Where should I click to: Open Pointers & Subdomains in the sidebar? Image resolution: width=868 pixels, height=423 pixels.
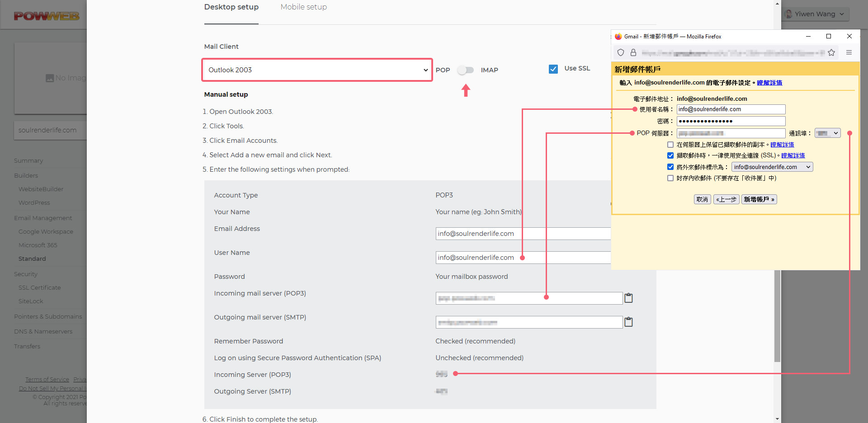coord(48,317)
